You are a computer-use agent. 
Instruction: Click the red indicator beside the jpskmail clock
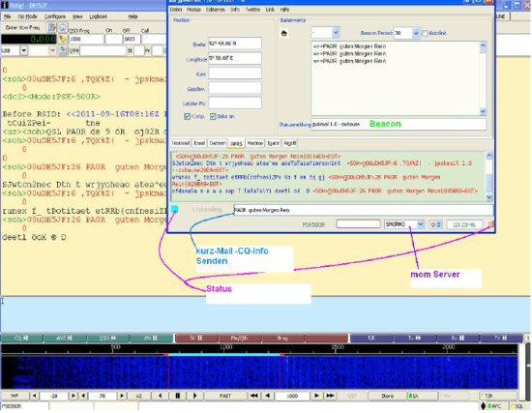click(490, 224)
